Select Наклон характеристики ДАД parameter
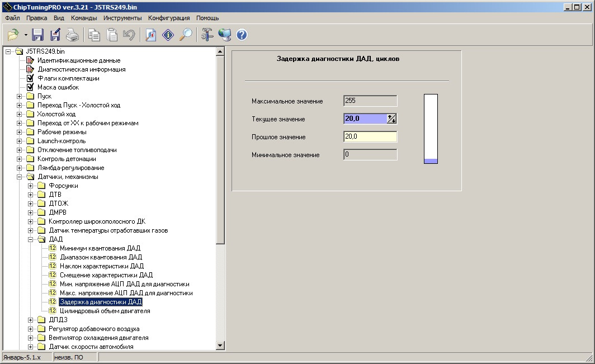The height and width of the screenshot is (364, 595). [102, 266]
